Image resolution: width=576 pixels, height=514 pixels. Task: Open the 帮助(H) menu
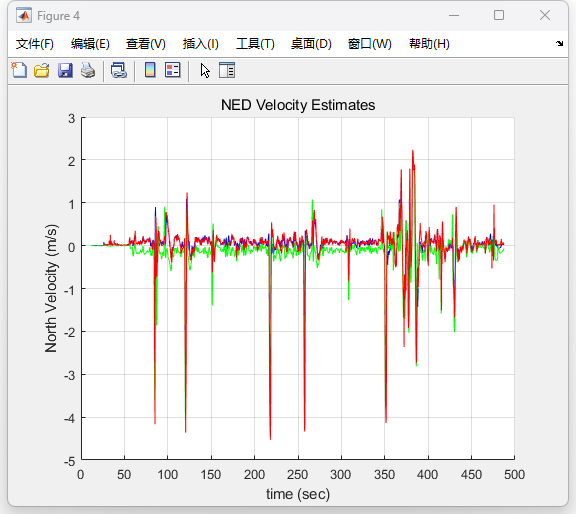tap(429, 44)
